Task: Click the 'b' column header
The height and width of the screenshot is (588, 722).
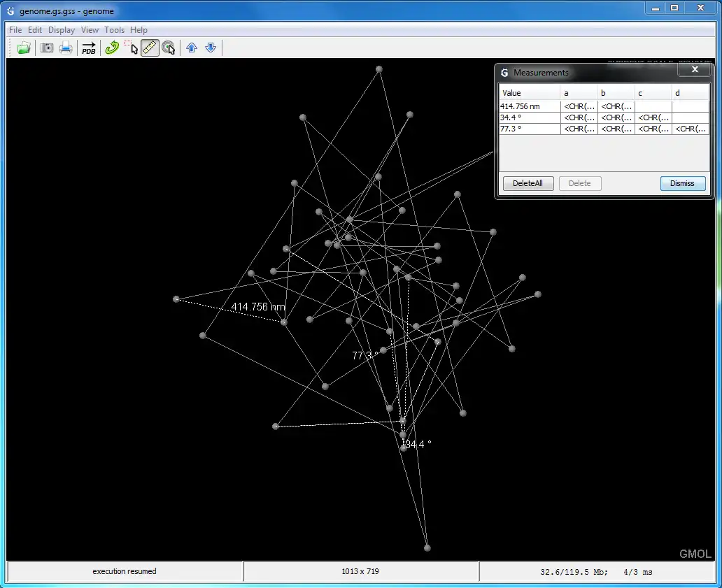Action: [616, 93]
